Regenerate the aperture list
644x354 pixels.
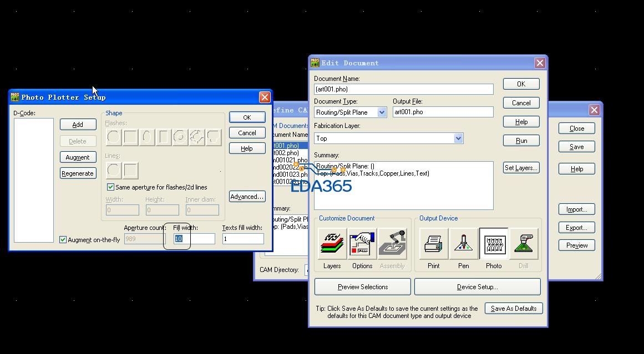tap(78, 173)
